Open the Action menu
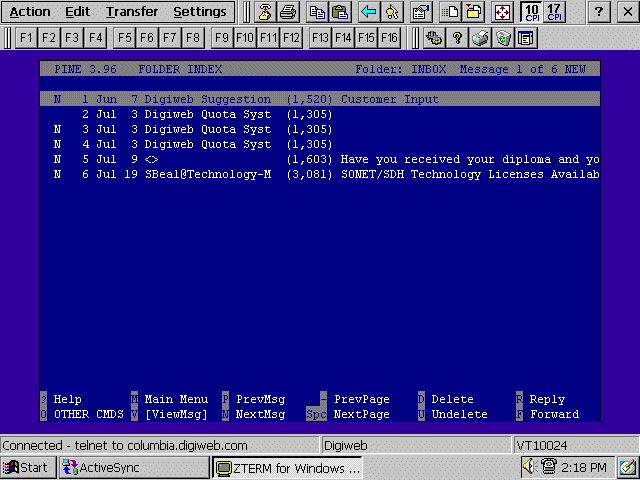 30,12
